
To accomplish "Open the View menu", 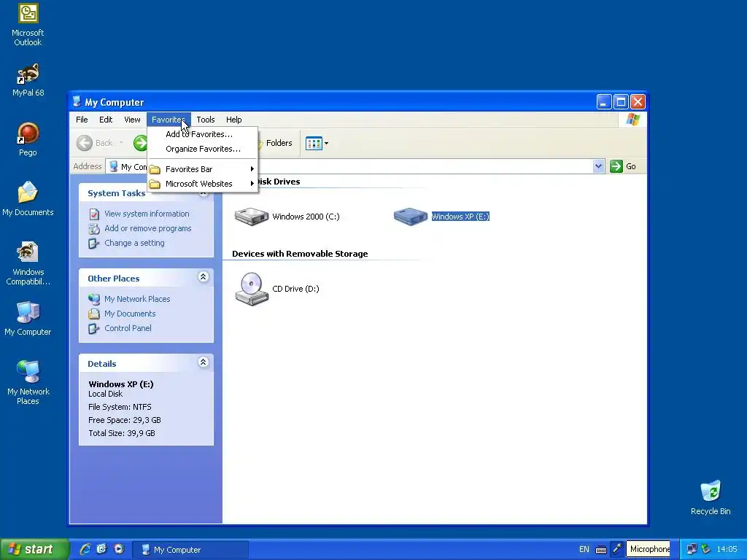I will [132, 120].
